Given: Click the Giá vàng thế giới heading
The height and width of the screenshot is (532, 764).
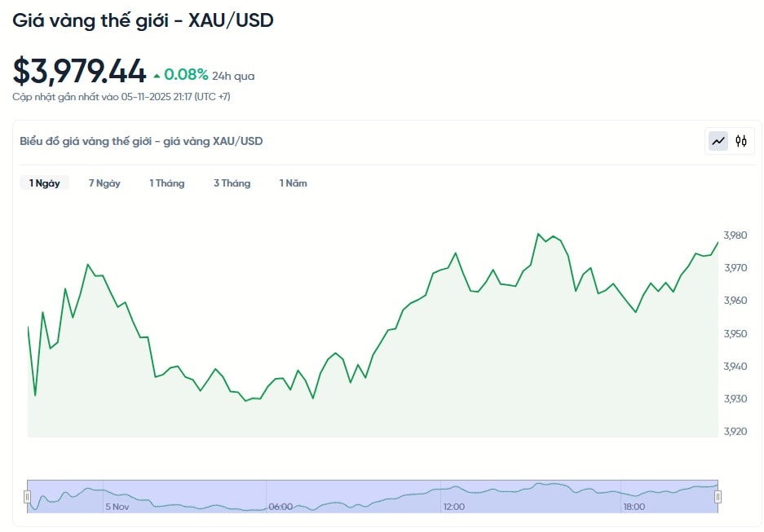Looking at the screenshot, I should (143, 20).
